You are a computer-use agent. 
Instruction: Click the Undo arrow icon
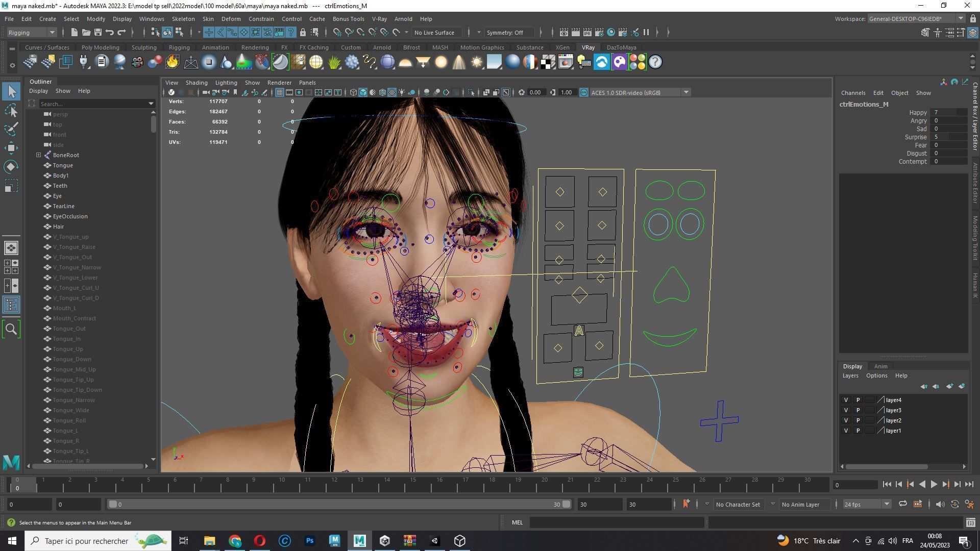(x=110, y=32)
